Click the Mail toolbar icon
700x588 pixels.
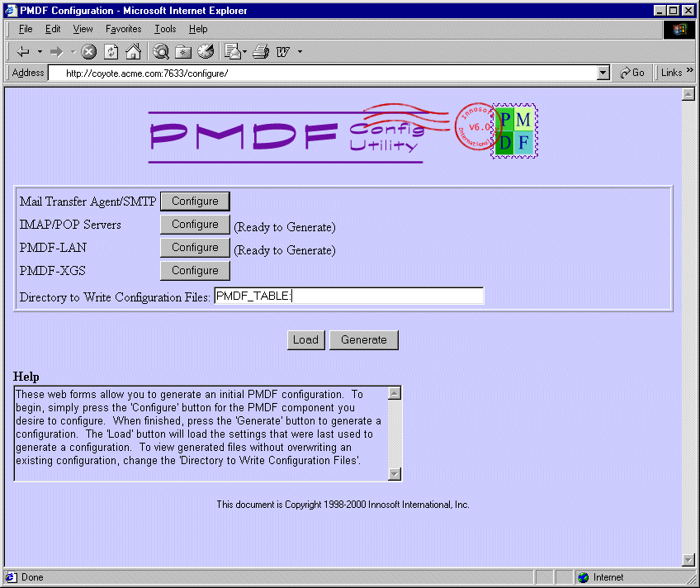[x=231, y=52]
